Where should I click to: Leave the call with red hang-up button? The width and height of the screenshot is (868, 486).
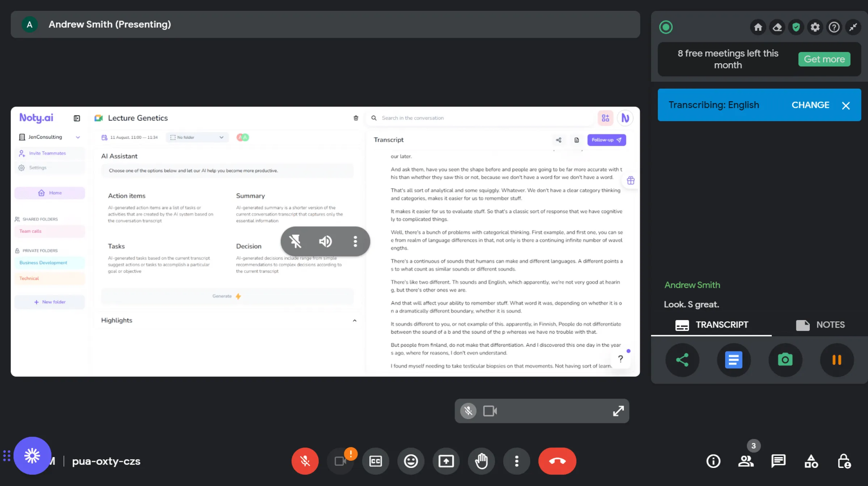point(557,461)
